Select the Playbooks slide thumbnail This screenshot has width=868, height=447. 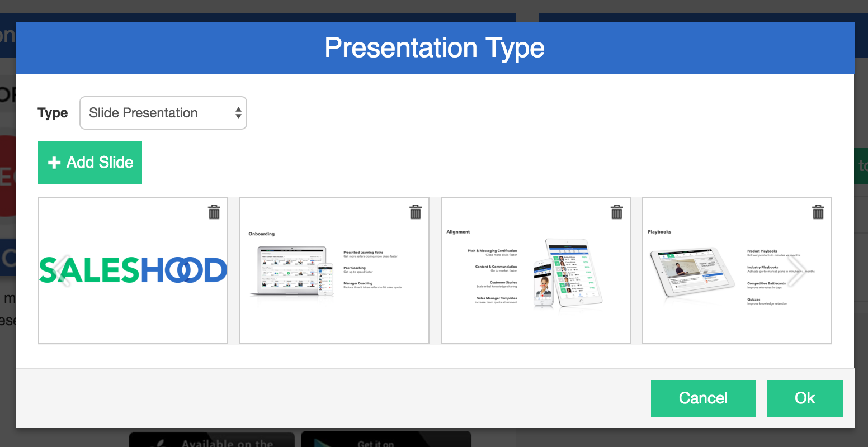(737, 270)
